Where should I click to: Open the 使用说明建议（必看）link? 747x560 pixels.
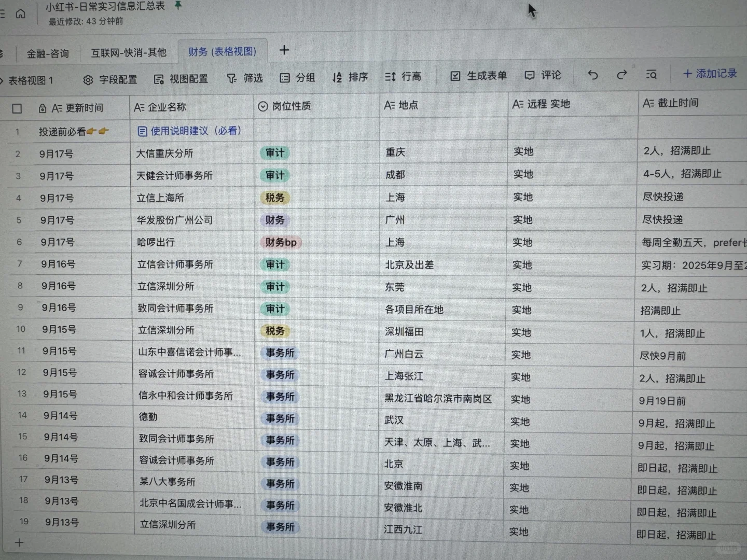tap(190, 131)
